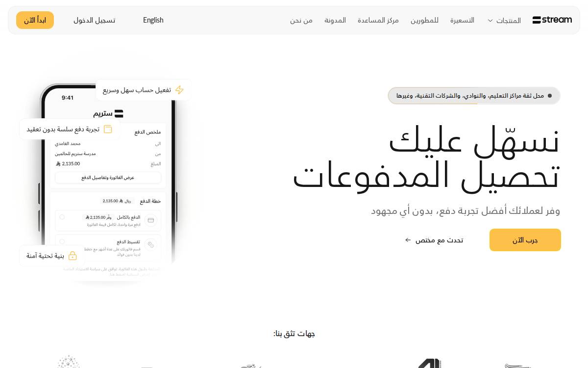Switch language to English

click(153, 20)
